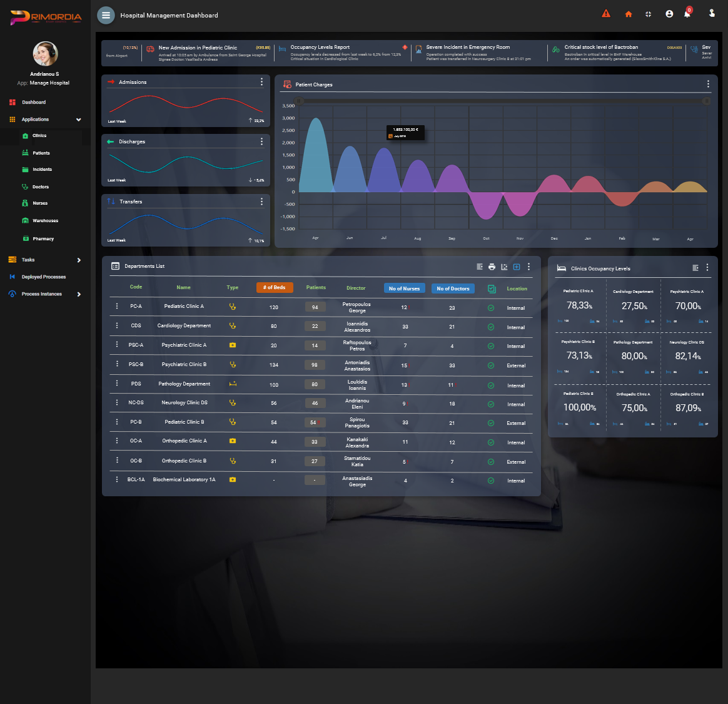Open Admissions card three-dot options menu
The width and height of the screenshot is (728, 704).
261,82
